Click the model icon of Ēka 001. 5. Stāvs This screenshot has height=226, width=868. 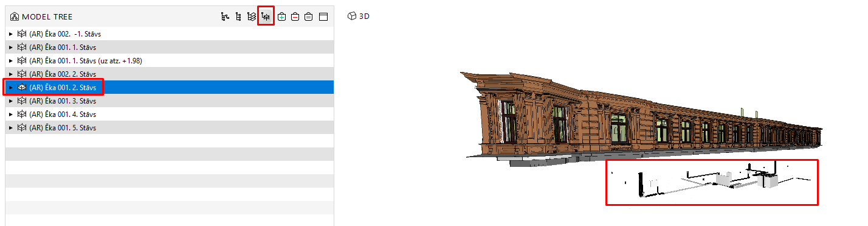(22, 127)
